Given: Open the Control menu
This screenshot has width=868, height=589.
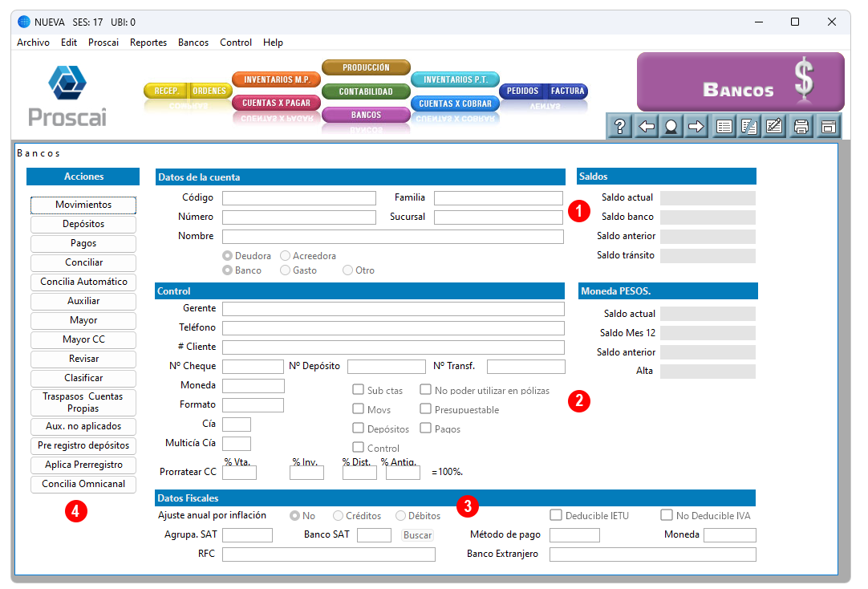Looking at the screenshot, I should point(236,43).
